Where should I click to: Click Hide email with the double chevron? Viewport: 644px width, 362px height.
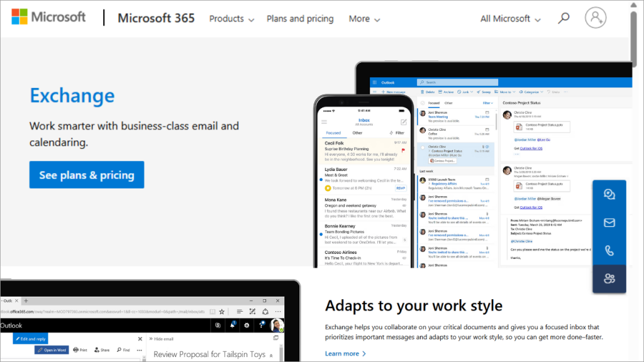[x=161, y=339]
